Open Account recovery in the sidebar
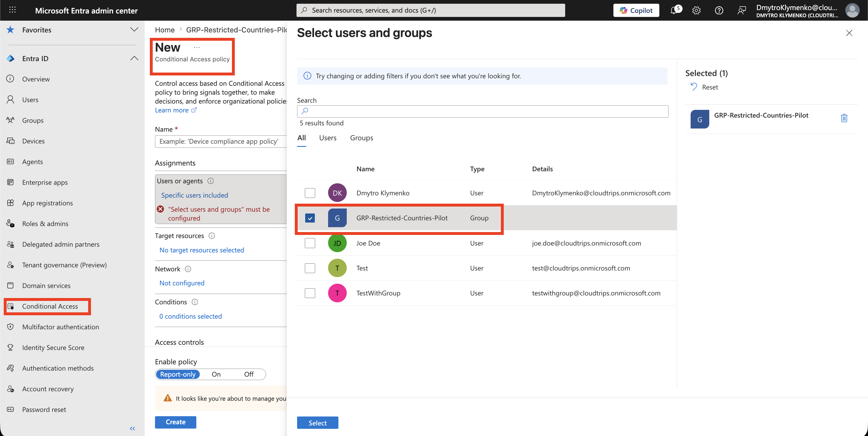 pyautogui.click(x=48, y=389)
